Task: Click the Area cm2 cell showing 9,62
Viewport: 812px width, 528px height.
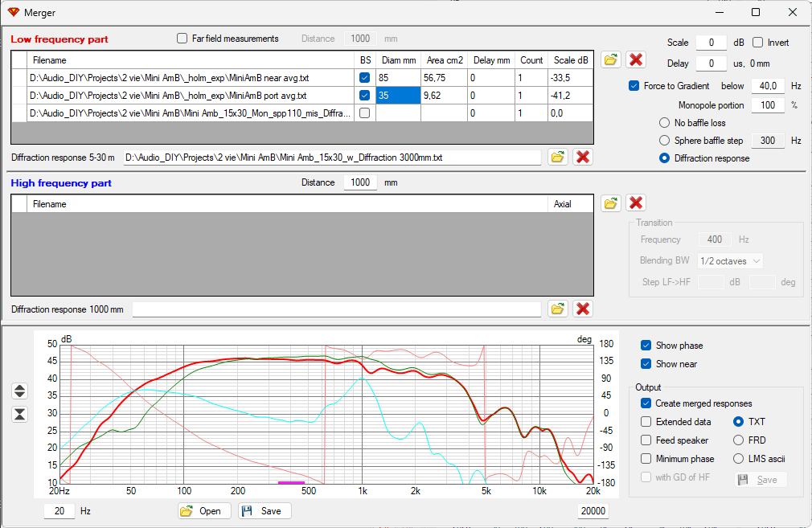Action: pos(445,96)
